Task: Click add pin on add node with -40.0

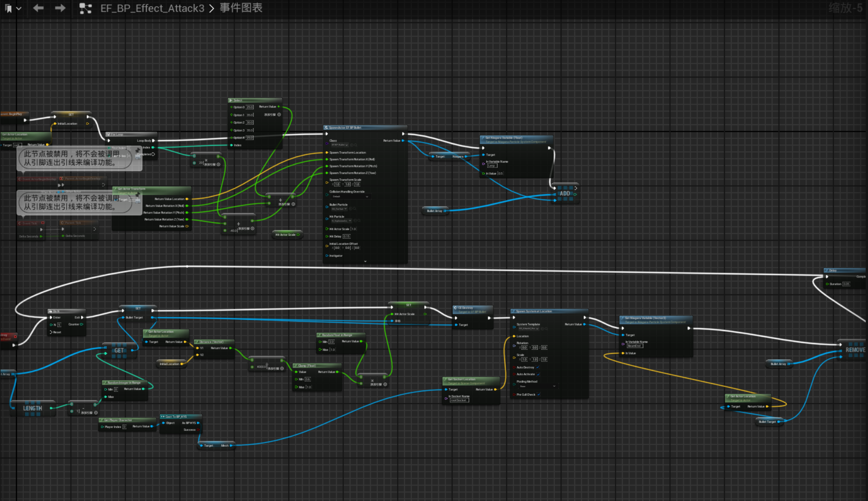Action: (x=247, y=228)
